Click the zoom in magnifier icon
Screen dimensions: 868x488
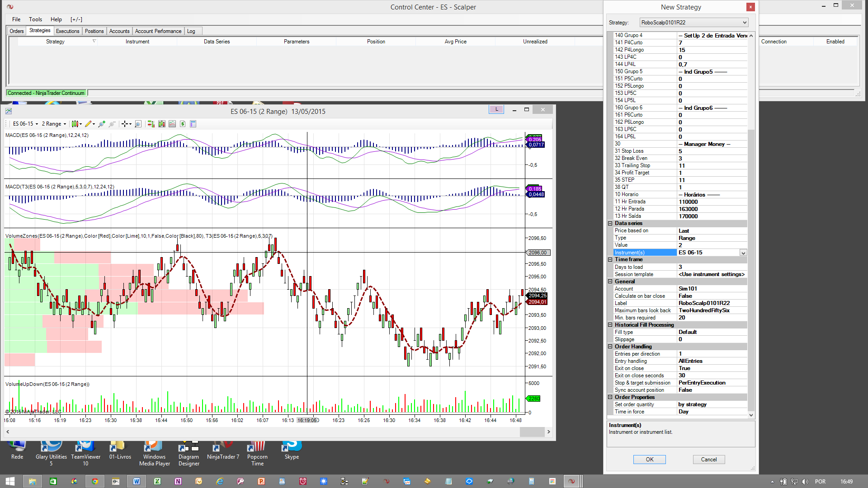click(x=102, y=124)
